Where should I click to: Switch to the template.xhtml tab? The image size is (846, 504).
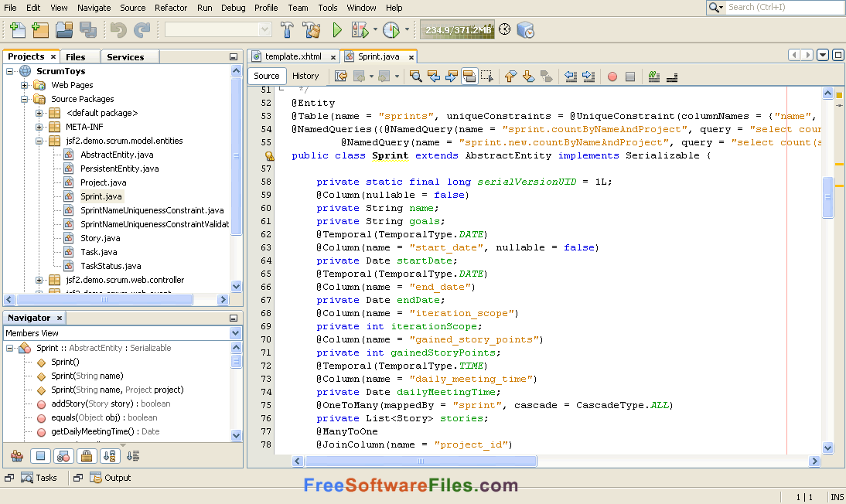(294, 56)
